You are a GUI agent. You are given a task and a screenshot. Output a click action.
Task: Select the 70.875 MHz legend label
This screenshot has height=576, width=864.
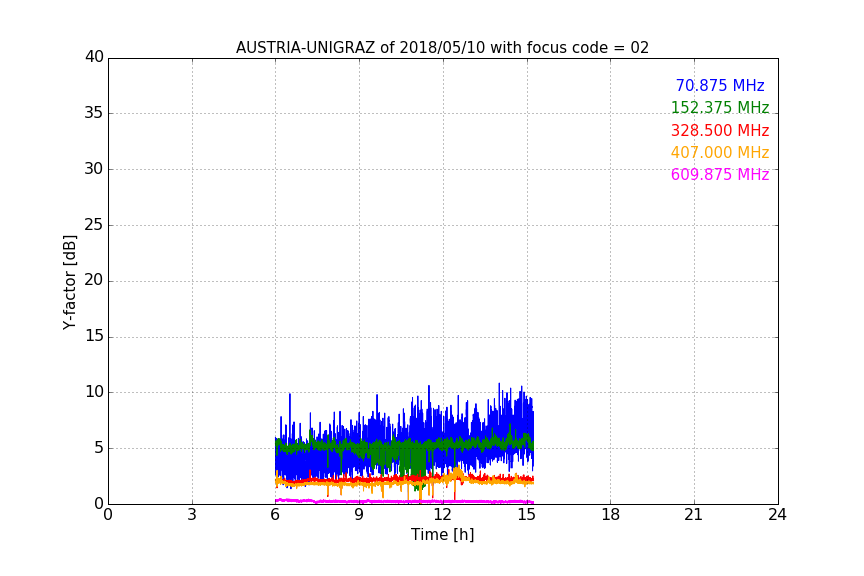[720, 85]
